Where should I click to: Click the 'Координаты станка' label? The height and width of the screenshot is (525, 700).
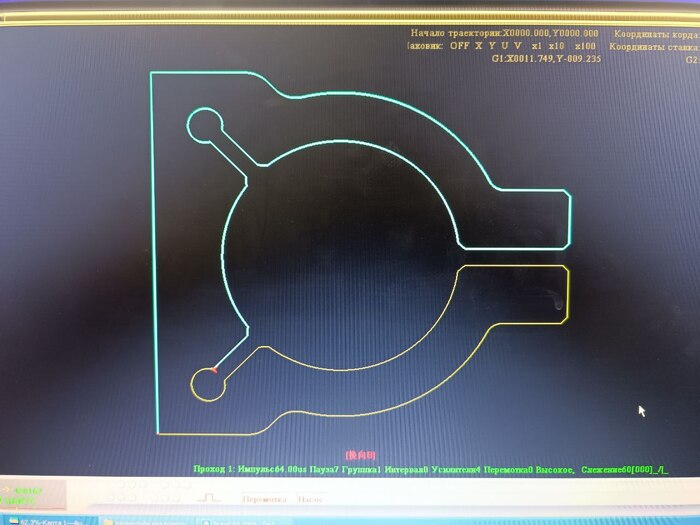point(654,46)
